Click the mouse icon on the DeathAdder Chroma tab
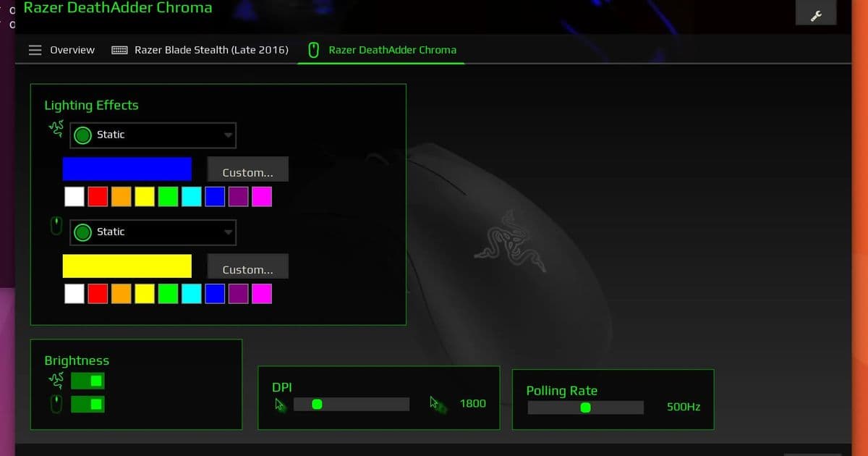The height and width of the screenshot is (456, 868). click(312, 50)
